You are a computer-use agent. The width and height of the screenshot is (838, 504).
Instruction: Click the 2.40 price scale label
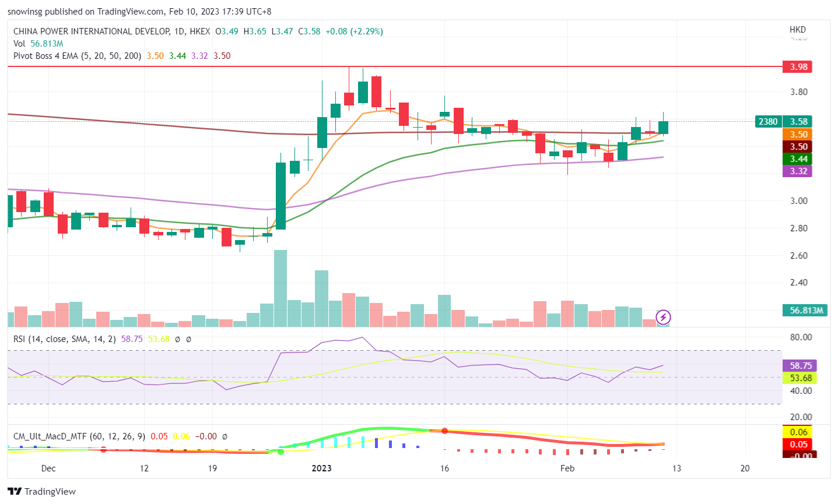point(798,283)
